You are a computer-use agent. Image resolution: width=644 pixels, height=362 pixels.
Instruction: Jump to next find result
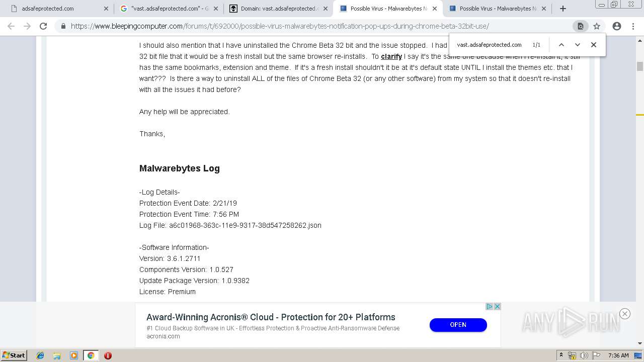coord(578,45)
